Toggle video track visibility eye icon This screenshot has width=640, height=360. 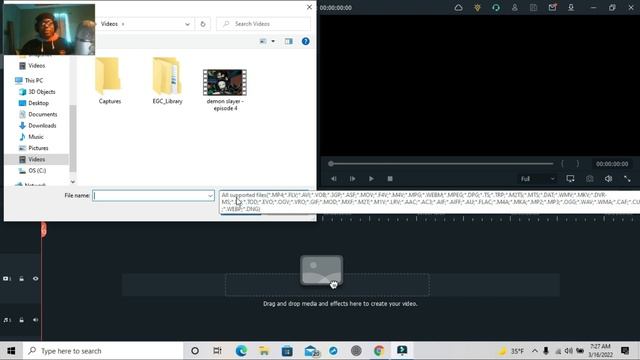tap(36, 279)
